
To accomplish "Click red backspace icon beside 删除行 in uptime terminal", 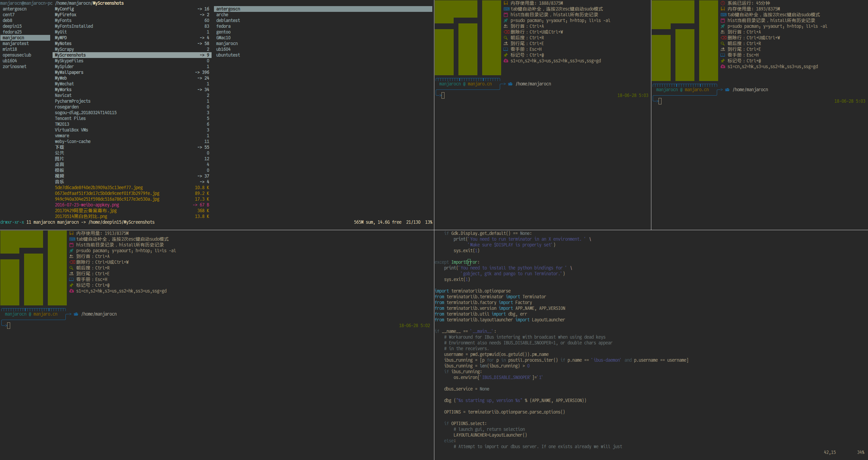I will coord(723,38).
